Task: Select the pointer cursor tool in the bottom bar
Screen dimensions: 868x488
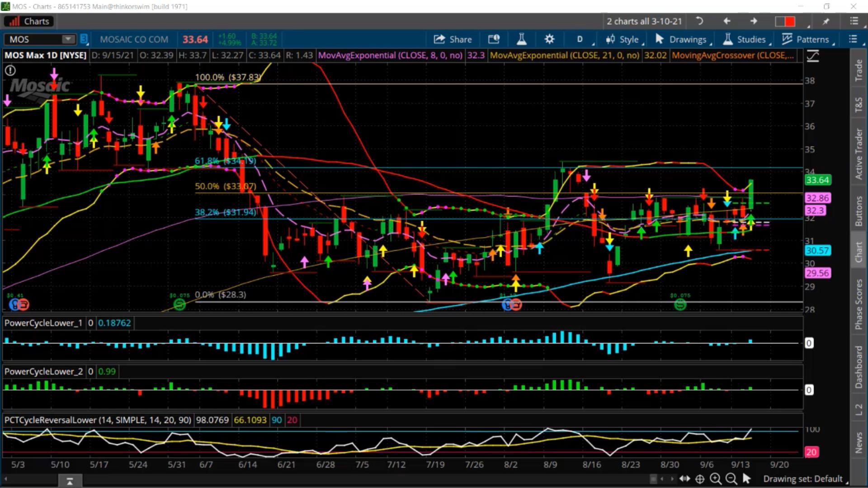Action: (x=746, y=478)
